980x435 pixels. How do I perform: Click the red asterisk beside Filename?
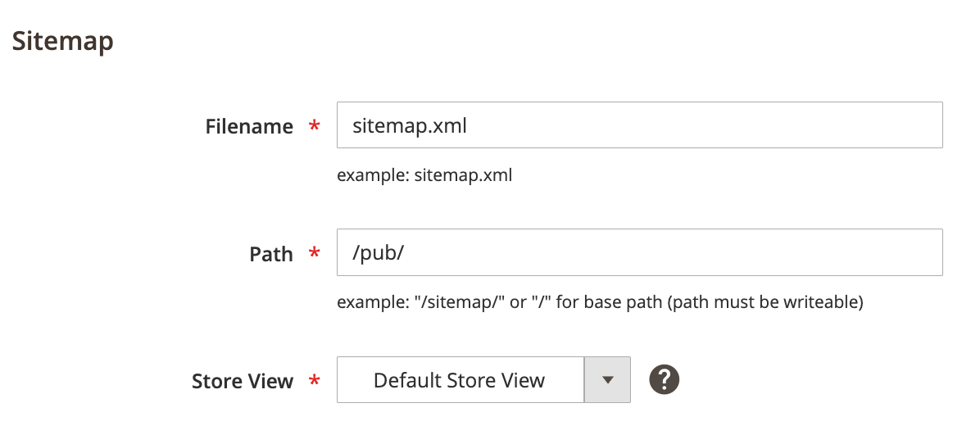click(x=314, y=126)
